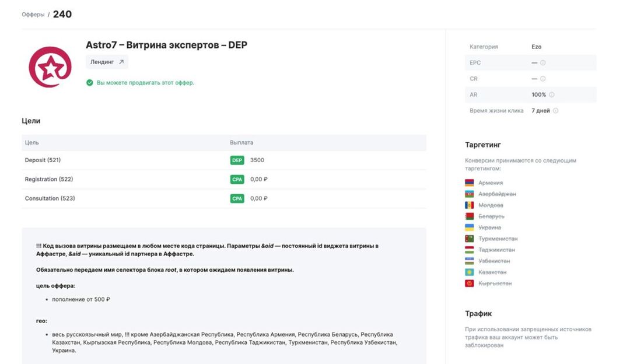The width and height of the screenshot is (630, 364).
Task: Show info icon beside 7 дней
Action: pyautogui.click(x=556, y=111)
